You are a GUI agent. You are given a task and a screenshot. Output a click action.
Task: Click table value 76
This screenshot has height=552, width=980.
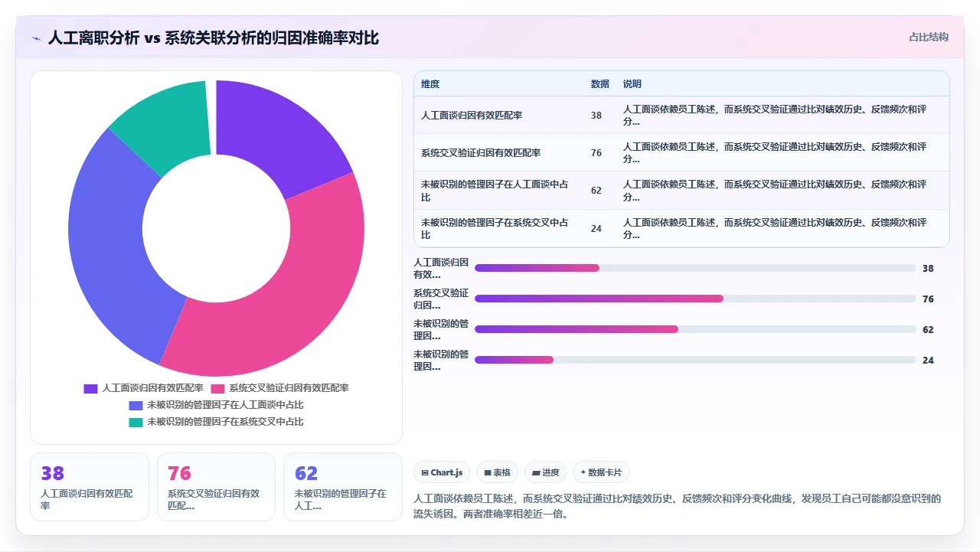pyautogui.click(x=596, y=153)
